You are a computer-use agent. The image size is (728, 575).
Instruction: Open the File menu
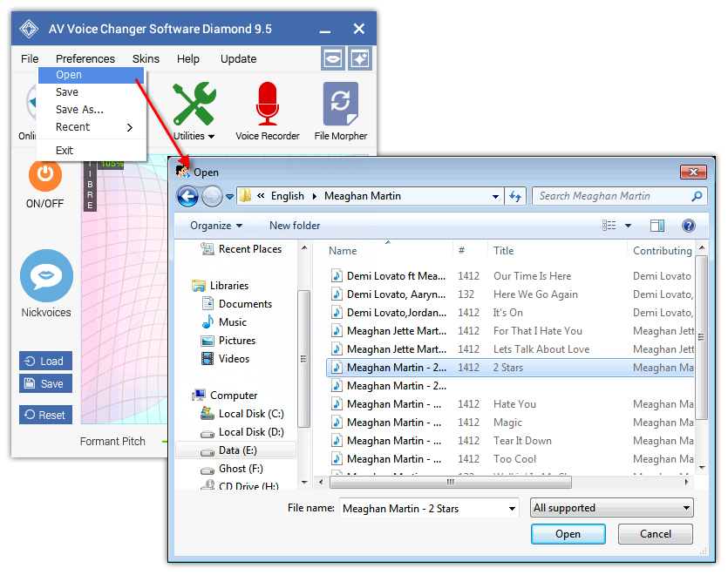tap(30, 59)
